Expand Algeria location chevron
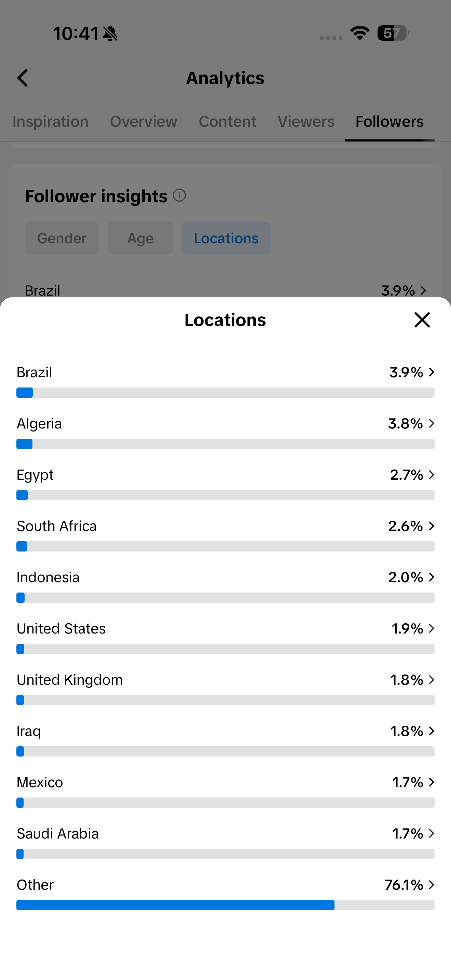 tap(431, 423)
